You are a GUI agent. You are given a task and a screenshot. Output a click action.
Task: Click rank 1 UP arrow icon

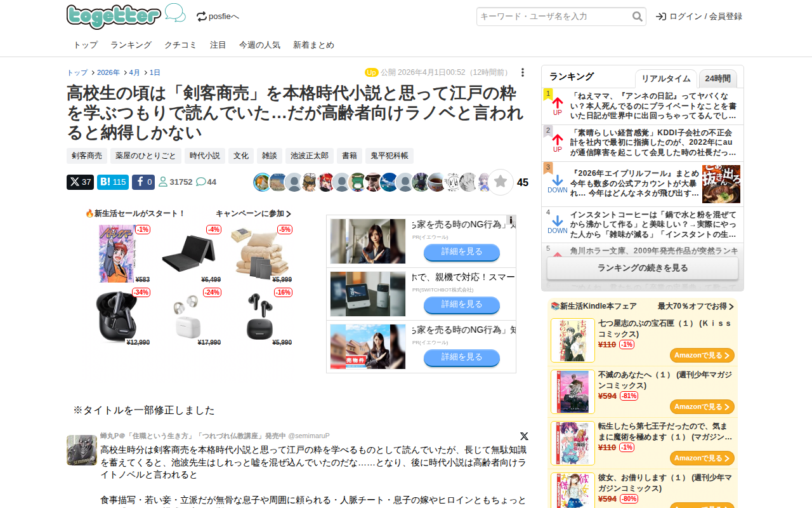point(558,102)
